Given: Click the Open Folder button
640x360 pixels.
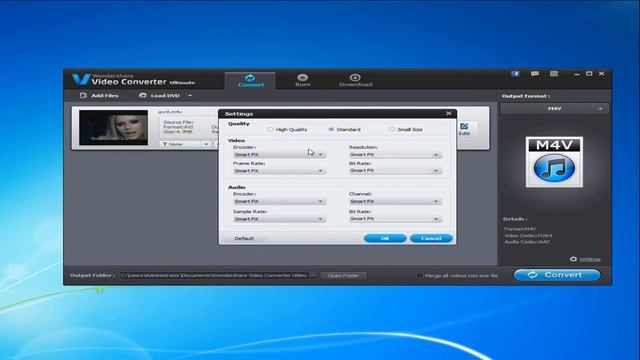Looking at the screenshot, I should click(343, 276).
